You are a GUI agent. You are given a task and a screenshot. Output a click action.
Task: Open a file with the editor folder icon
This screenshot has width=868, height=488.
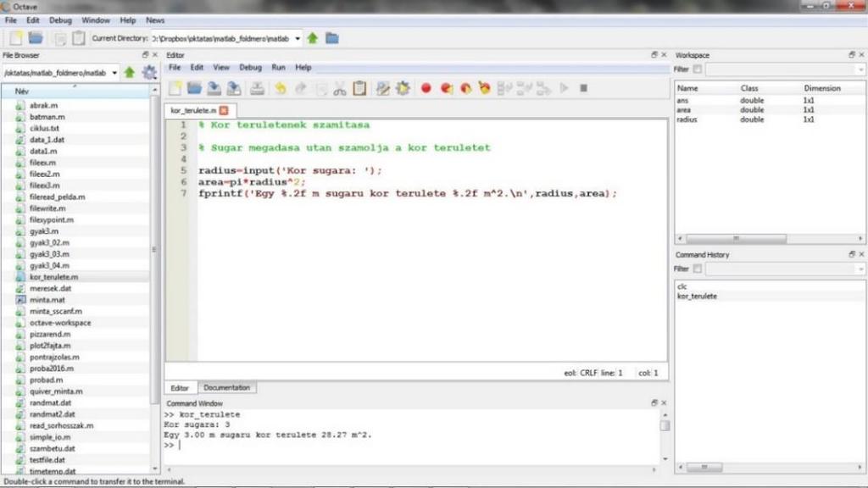pyautogui.click(x=194, y=88)
